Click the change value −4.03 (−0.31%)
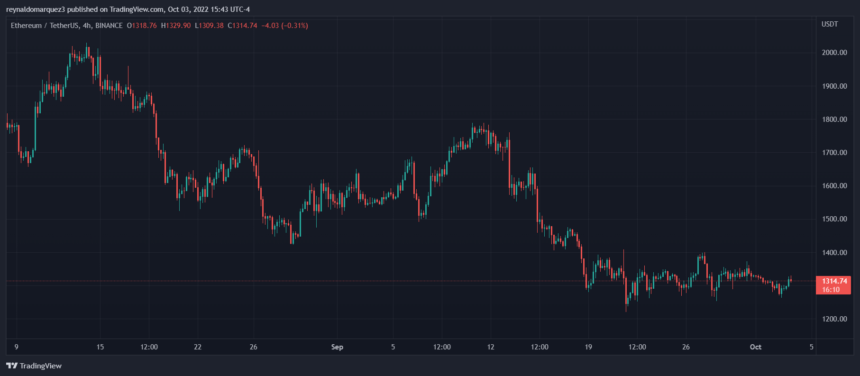The image size is (860, 376). pos(284,25)
